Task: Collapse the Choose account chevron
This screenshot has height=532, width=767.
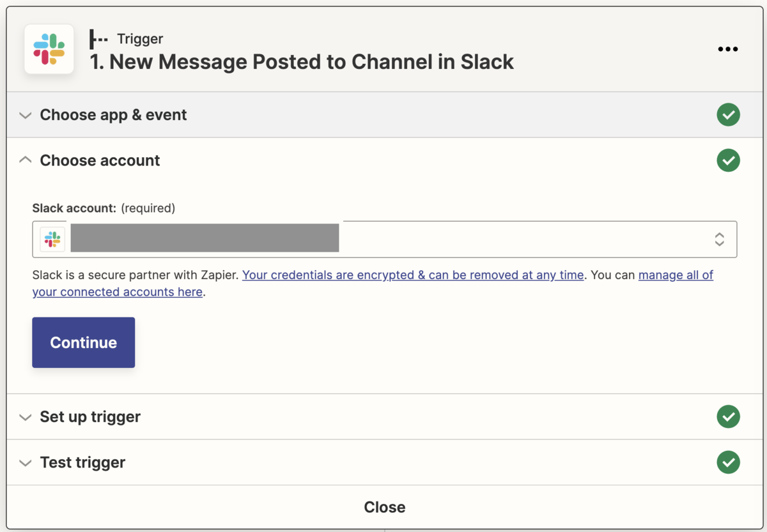Action: tap(26, 160)
